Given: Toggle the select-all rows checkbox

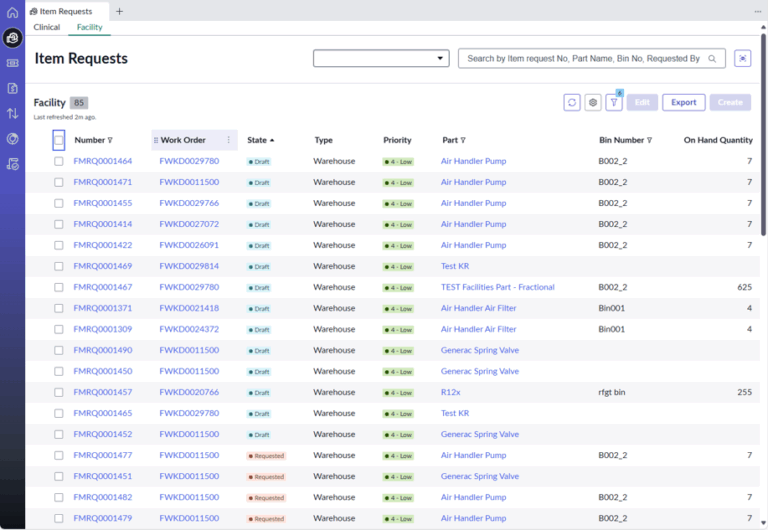Looking at the screenshot, I should coord(59,140).
